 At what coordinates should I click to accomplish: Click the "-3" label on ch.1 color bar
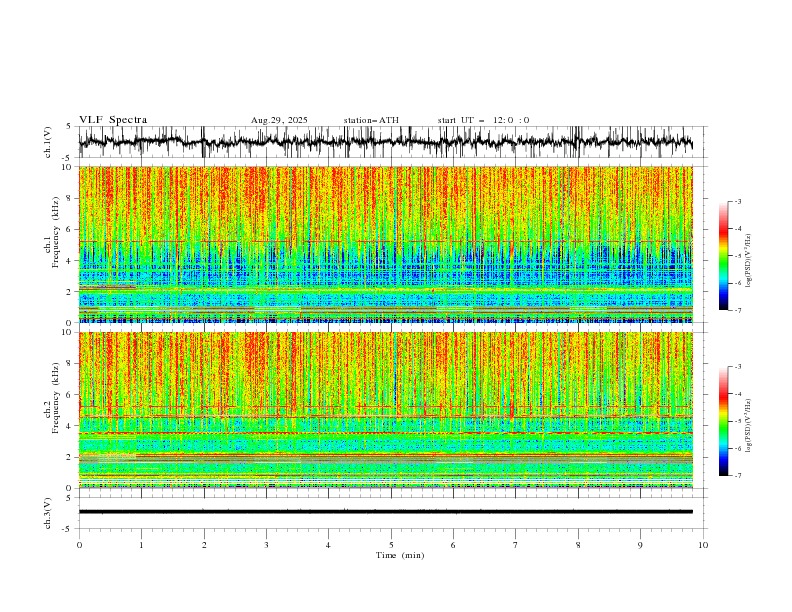click(737, 201)
